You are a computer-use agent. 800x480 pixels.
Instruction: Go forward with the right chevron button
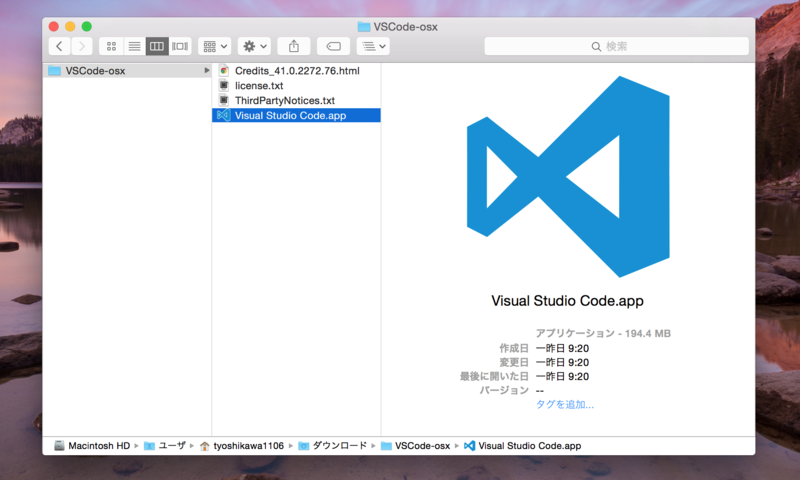82,46
